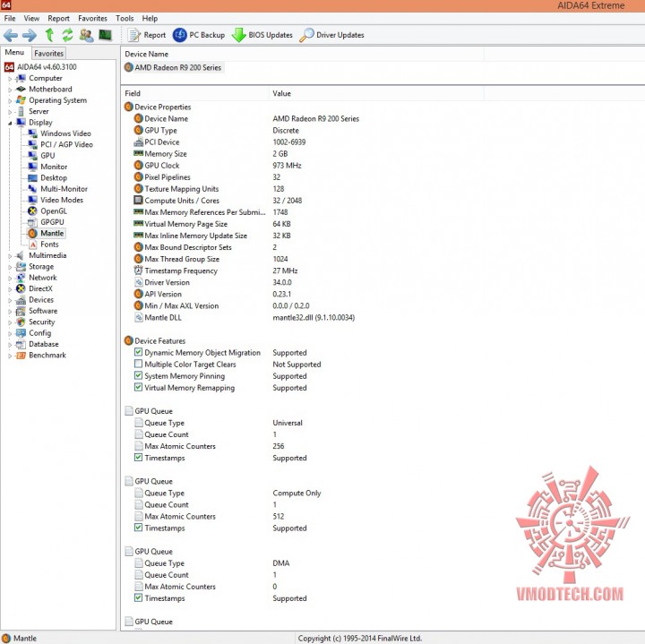
Task: Open the Report menu
Action: coord(58,18)
